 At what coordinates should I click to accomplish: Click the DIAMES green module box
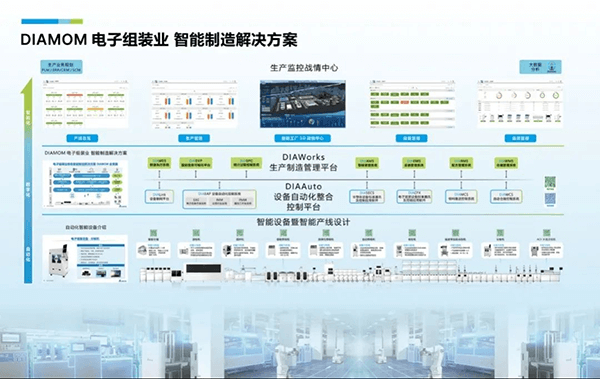(159, 163)
